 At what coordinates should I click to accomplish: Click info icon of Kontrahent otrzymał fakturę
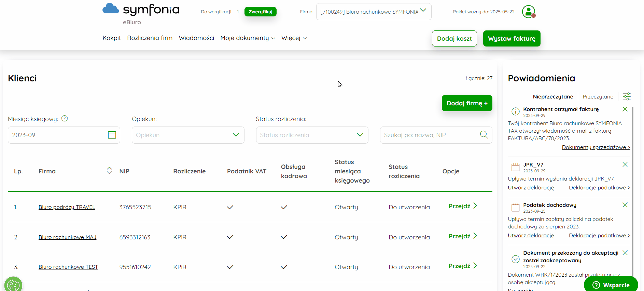click(x=515, y=111)
